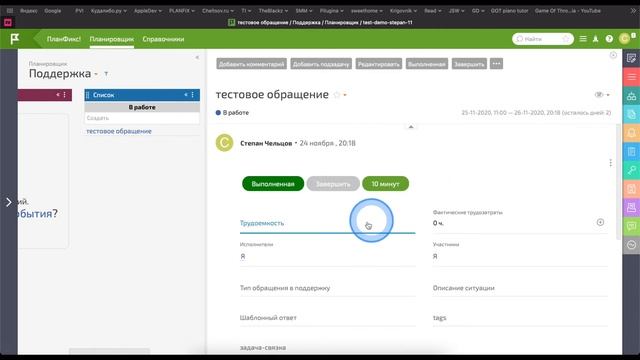
Task: Click the green Выполненная status button
Action: pos(273,184)
